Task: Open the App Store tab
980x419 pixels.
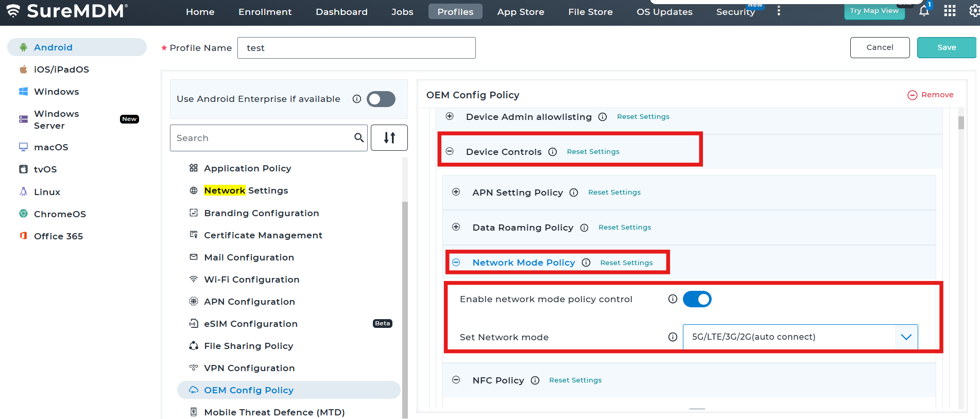Action: pos(521,12)
